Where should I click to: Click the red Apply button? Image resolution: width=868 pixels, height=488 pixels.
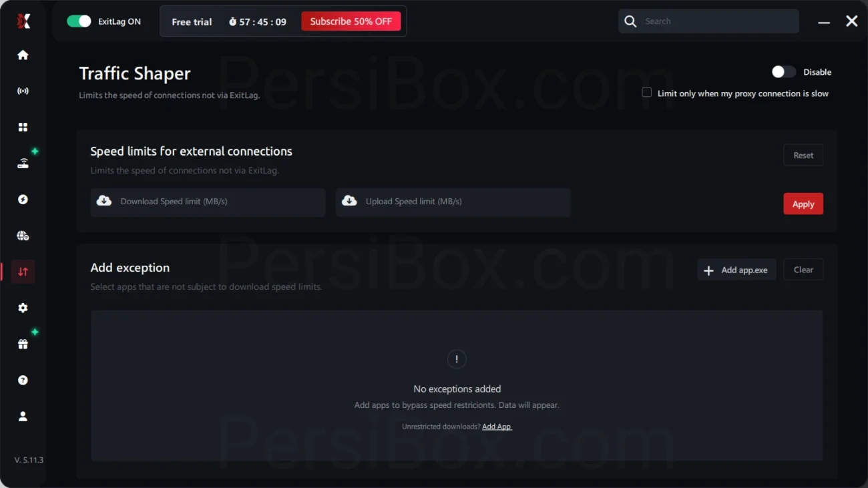803,204
